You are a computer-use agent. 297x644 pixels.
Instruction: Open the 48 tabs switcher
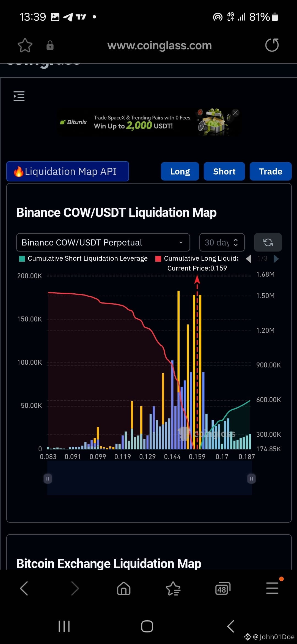[x=223, y=588]
